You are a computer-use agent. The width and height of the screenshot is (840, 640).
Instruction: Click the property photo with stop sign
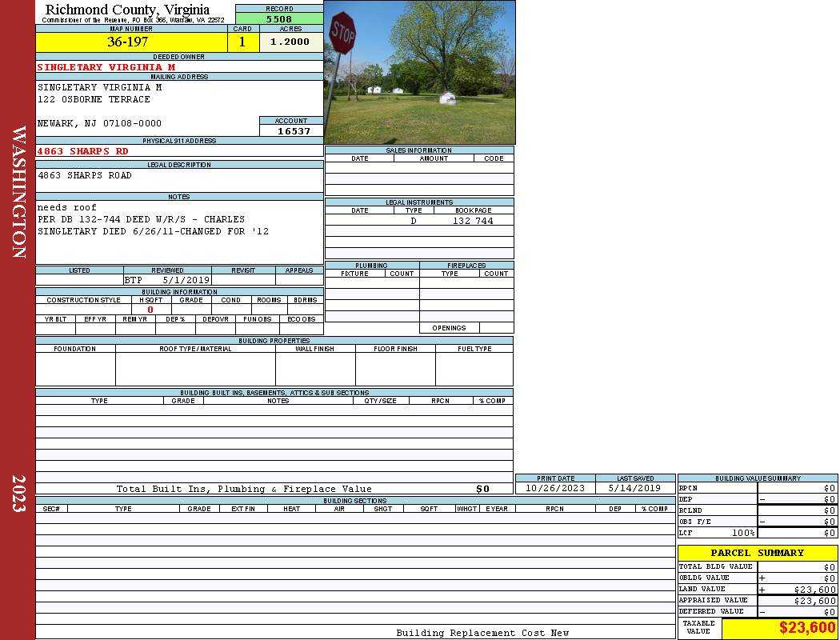pyautogui.click(x=419, y=72)
